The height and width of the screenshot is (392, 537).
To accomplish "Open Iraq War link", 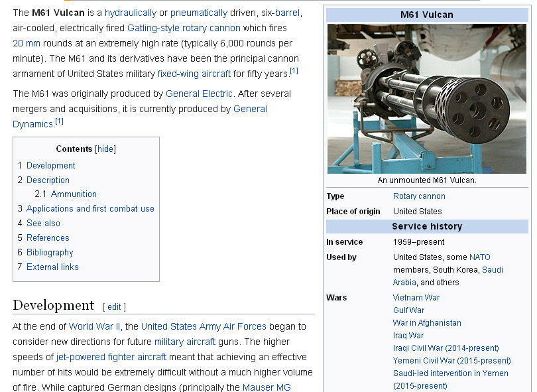I will pyautogui.click(x=408, y=336).
